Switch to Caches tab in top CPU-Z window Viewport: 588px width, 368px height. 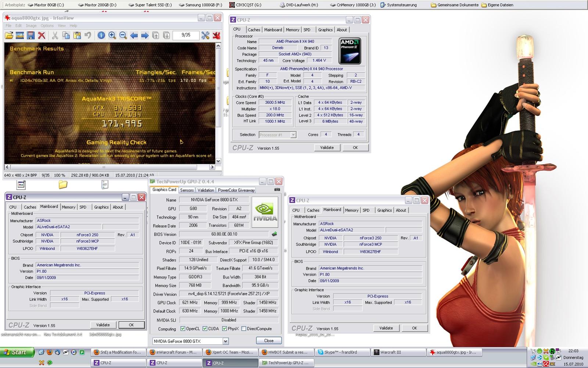(x=254, y=30)
